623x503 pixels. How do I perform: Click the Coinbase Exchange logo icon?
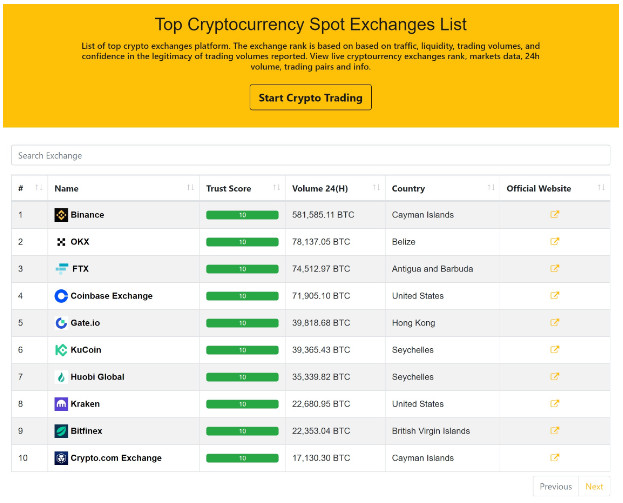(x=61, y=296)
